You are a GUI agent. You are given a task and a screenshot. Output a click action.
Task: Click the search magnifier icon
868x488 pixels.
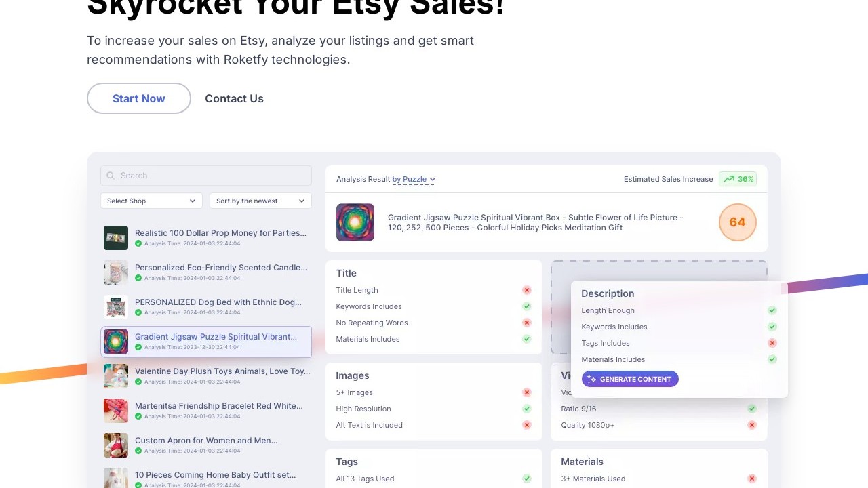(x=111, y=176)
